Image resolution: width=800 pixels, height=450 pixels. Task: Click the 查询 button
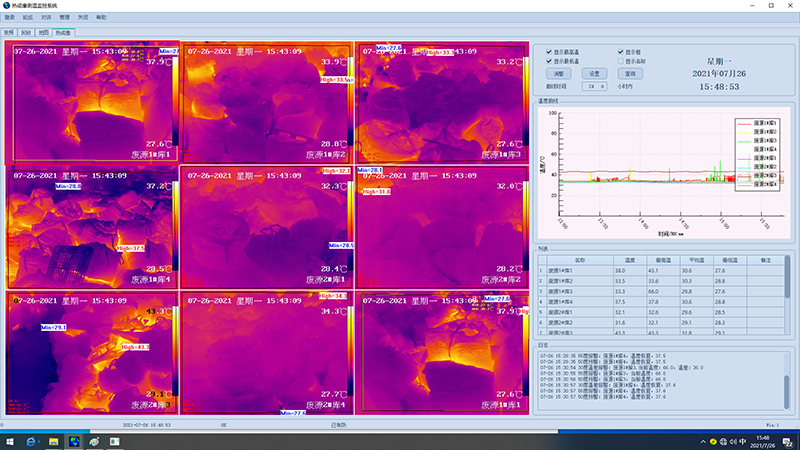(630, 73)
